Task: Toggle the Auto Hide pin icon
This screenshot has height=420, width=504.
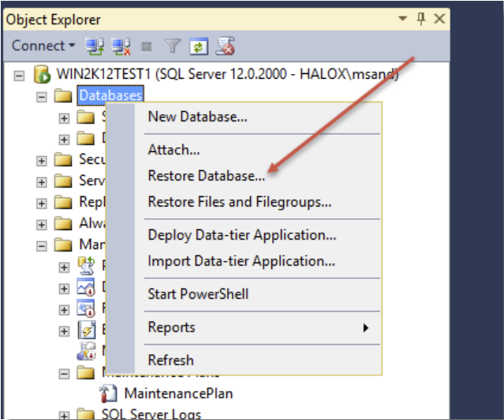Action: (x=421, y=18)
